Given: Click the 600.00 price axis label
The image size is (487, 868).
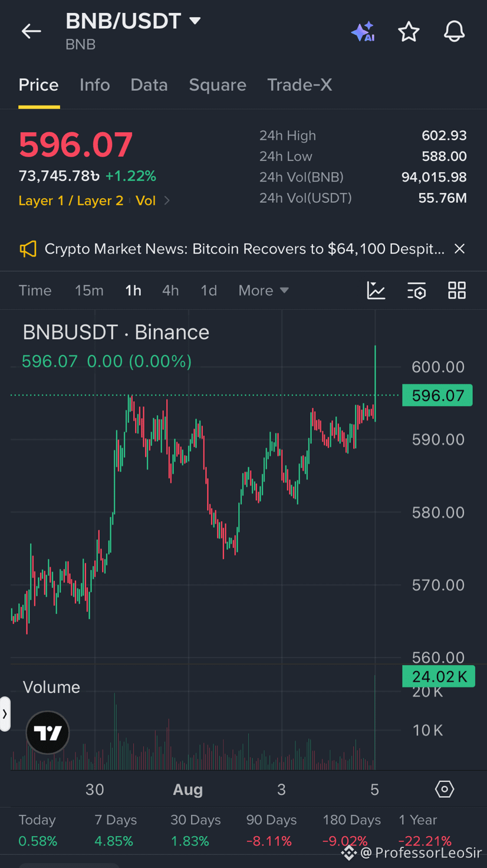Looking at the screenshot, I should [x=438, y=367].
